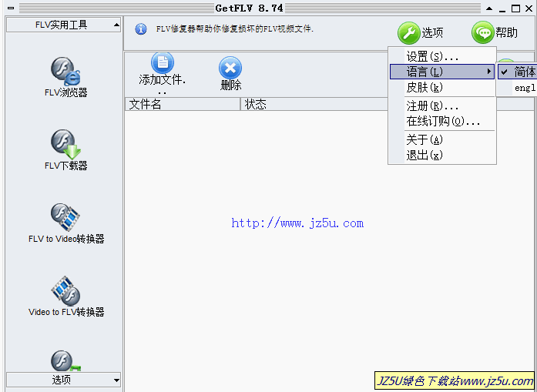Click the 添加文件 add file icon
The image size is (537, 392).
click(x=163, y=62)
